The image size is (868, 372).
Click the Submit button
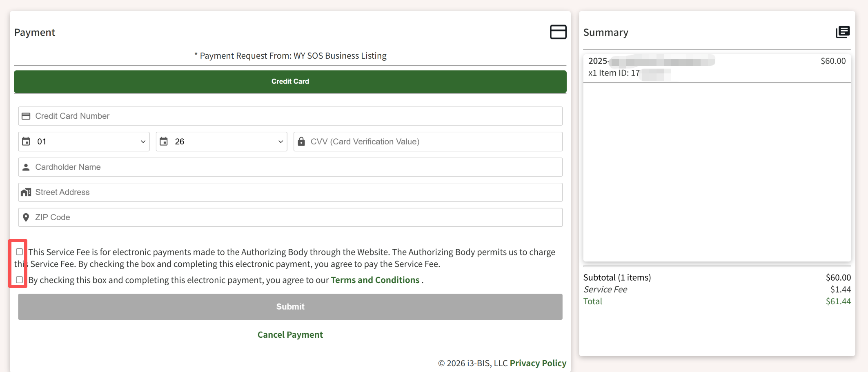pyautogui.click(x=290, y=307)
